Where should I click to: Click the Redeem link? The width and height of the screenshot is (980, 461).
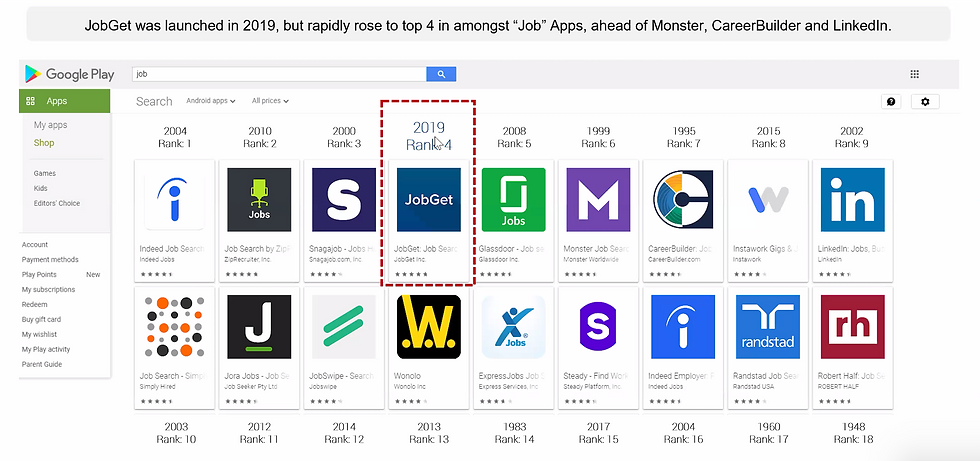click(x=34, y=305)
